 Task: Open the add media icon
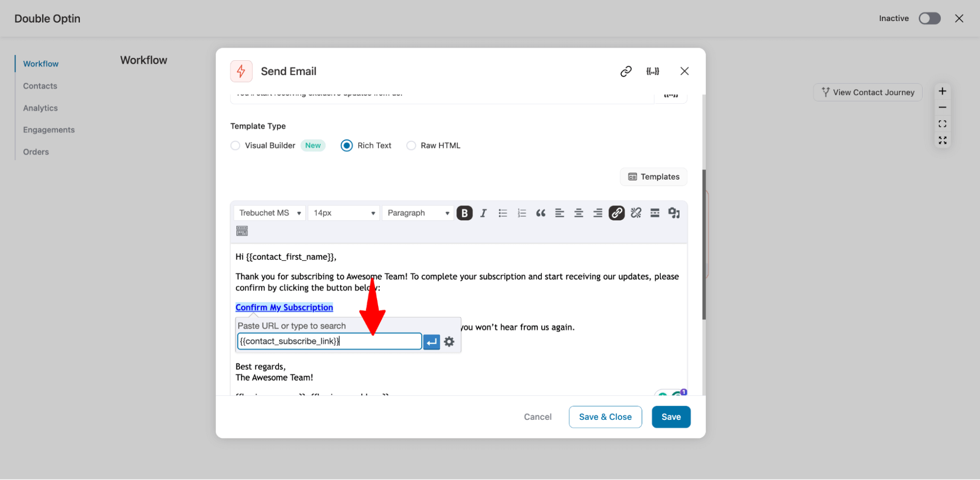tap(674, 213)
